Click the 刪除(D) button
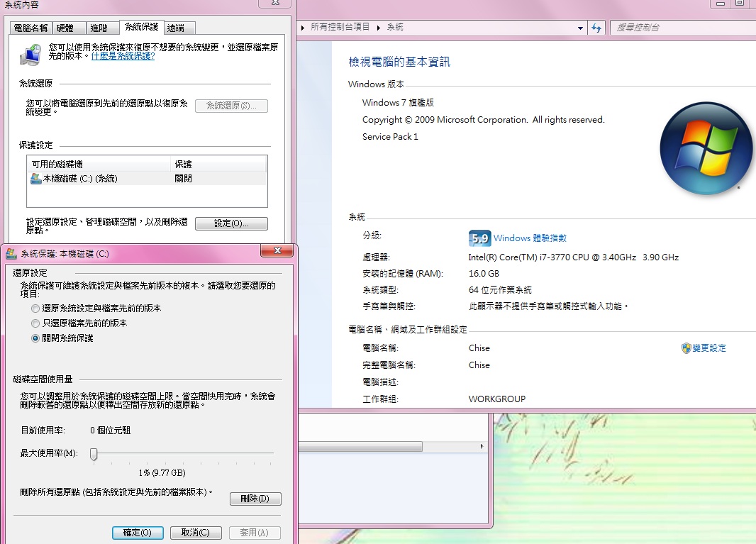The image size is (756, 544). point(255,499)
